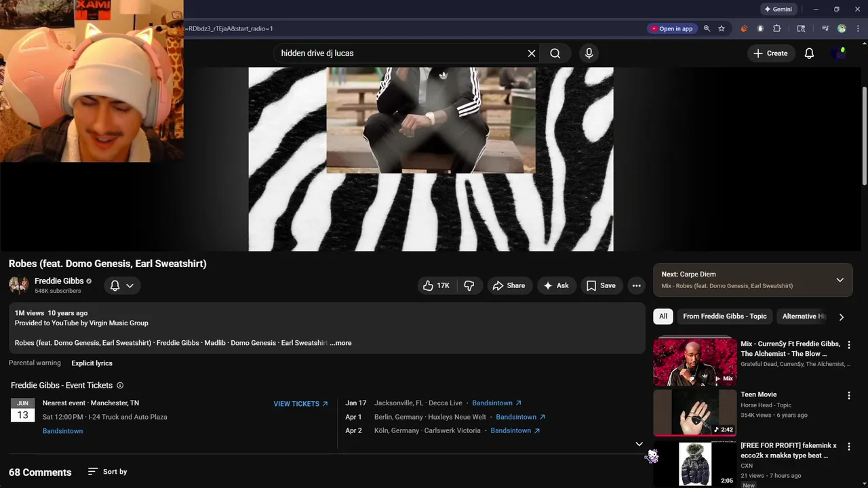The image size is (868, 488).
Task: Open event tickets info icon
Action: coord(120,386)
